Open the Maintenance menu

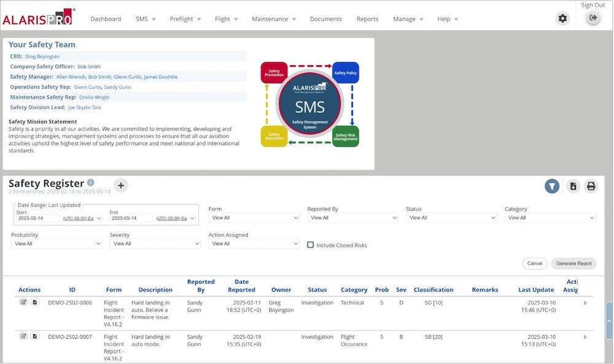pos(273,19)
